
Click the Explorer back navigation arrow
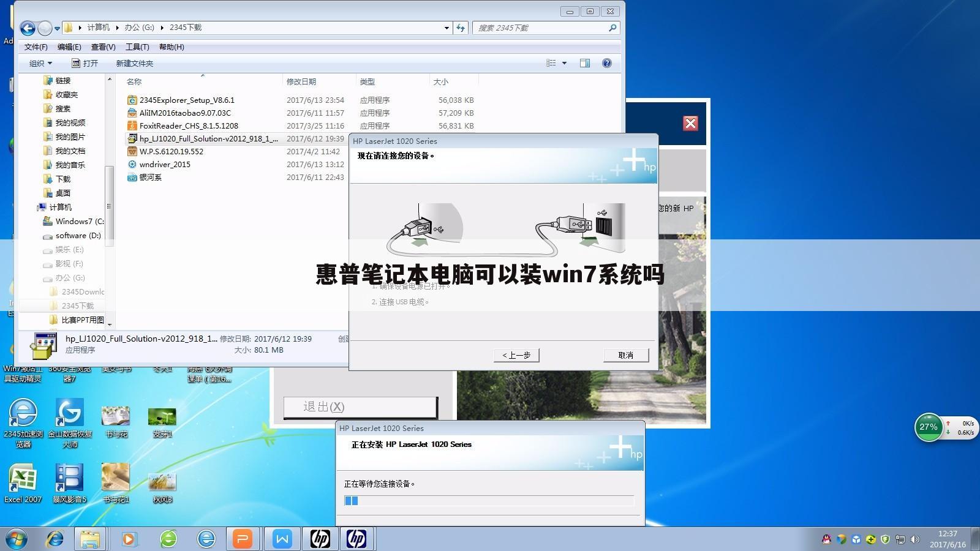click(28, 28)
